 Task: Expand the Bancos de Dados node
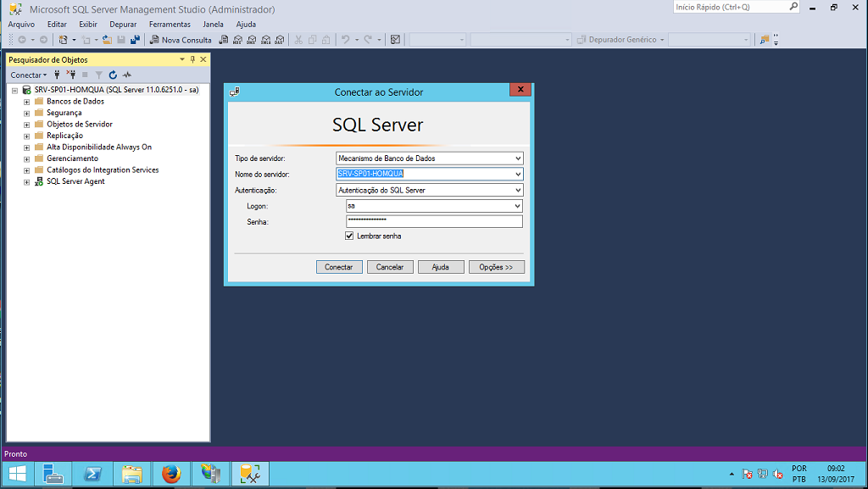click(26, 101)
